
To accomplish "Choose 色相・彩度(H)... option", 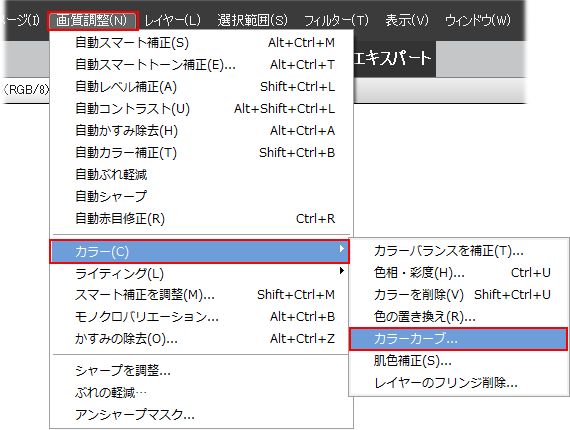I will tap(458, 273).
